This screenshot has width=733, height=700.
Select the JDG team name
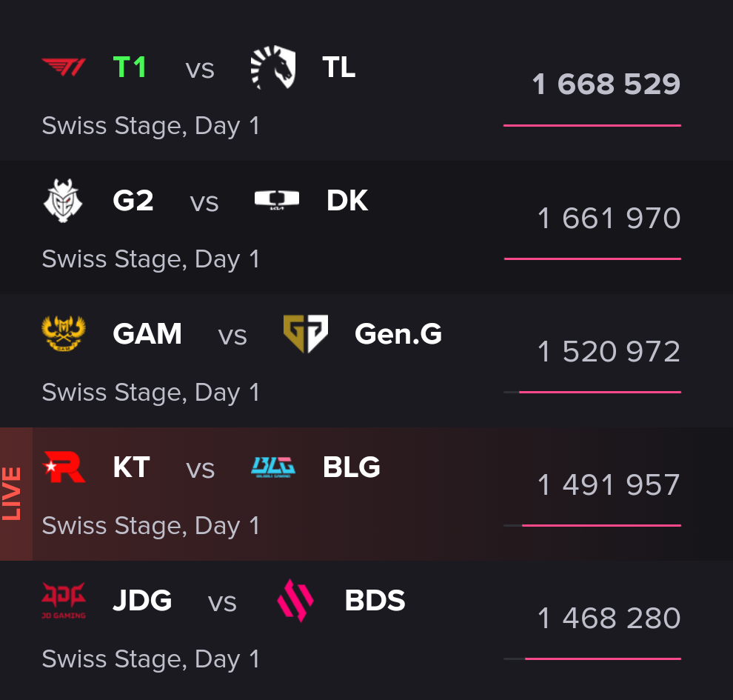pos(142,601)
